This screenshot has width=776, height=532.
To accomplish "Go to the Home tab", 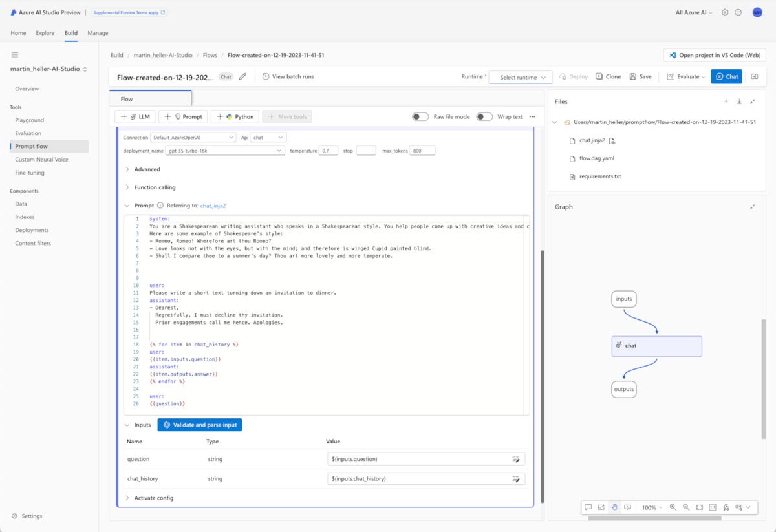I will pyautogui.click(x=18, y=33).
